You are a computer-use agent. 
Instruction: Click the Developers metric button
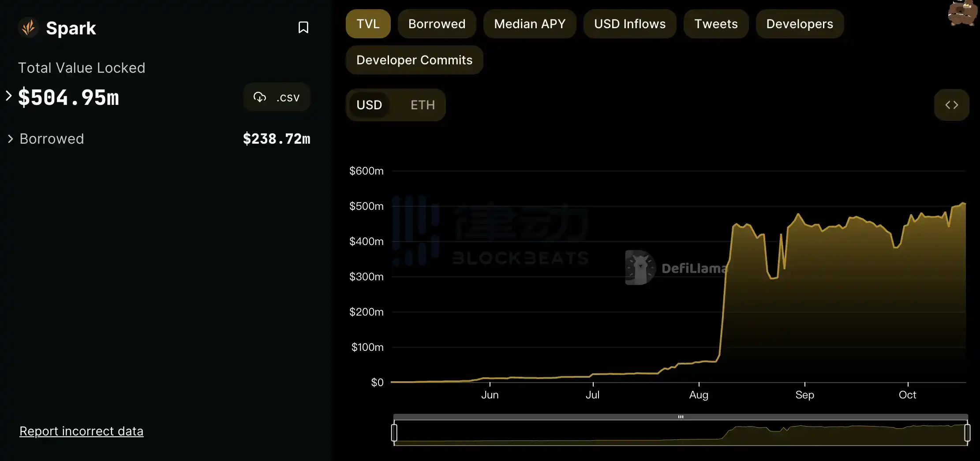tap(799, 24)
